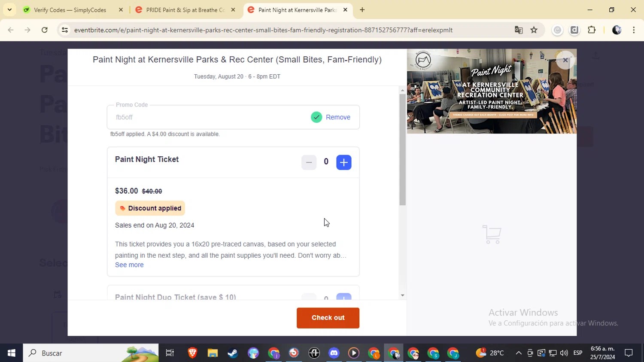Click the scrollbar up arrow
644x362 pixels.
pos(402,90)
